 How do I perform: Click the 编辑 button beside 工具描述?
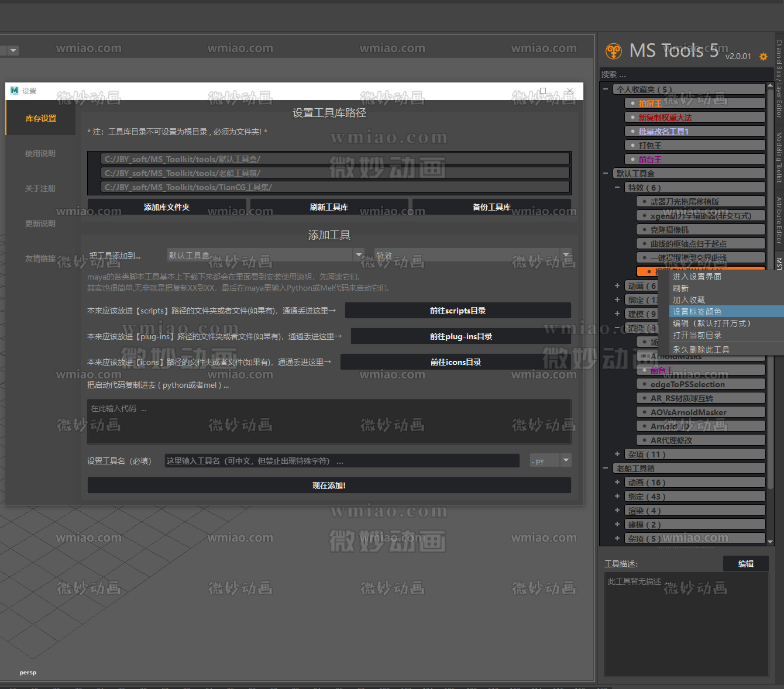coord(745,564)
